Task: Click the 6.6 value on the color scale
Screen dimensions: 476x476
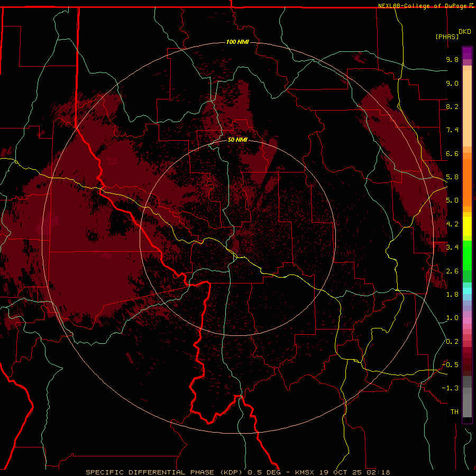Action: coord(452,153)
